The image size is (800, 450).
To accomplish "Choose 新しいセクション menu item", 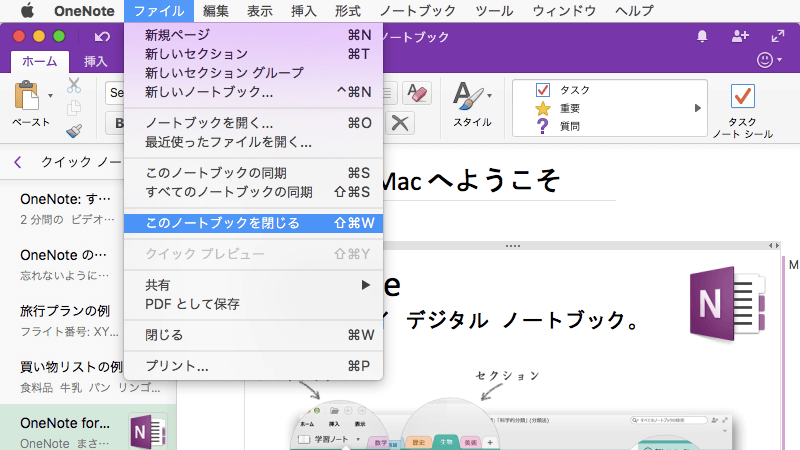I will pos(253,54).
